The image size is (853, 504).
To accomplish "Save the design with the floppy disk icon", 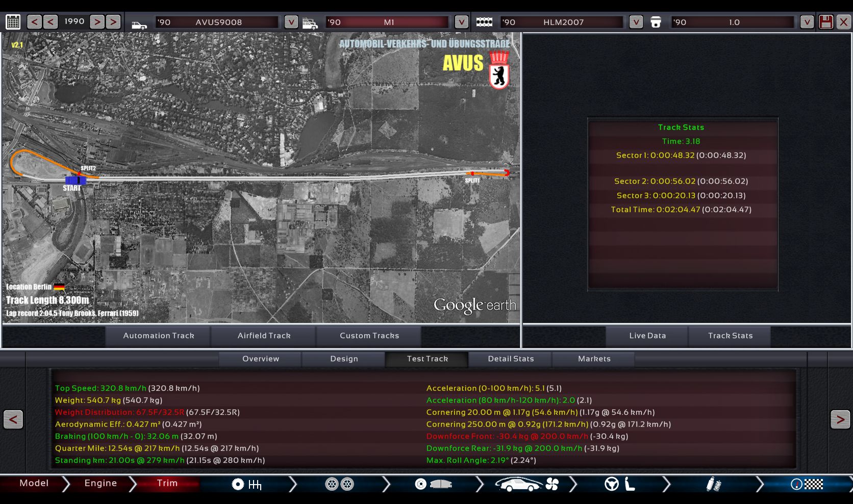I will click(x=825, y=22).
